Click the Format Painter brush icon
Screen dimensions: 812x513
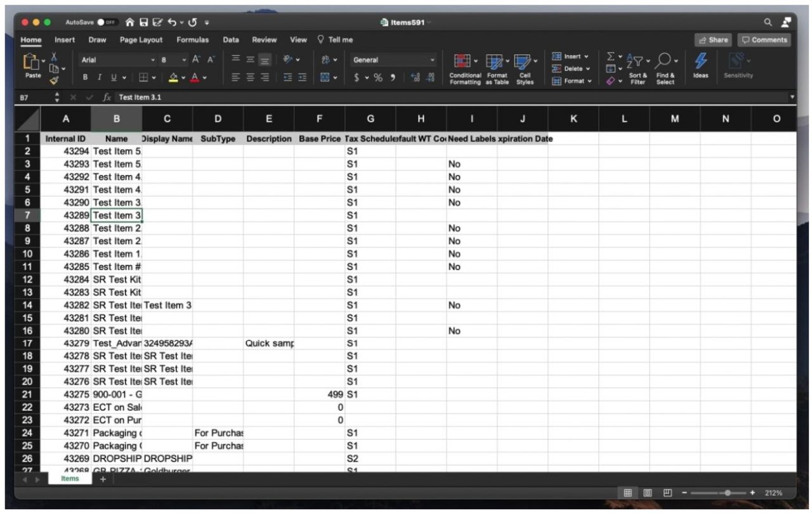click(54, 80)
